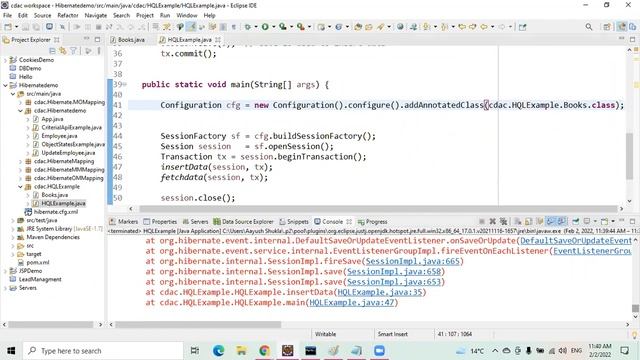Open File Explorer from taskbar

(x=241, y=351)
